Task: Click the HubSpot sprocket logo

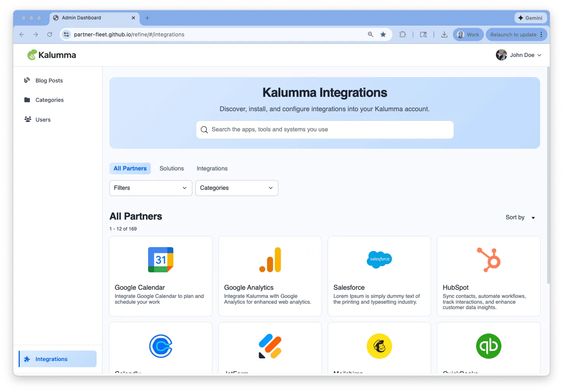Action: [x=489, y=260]
